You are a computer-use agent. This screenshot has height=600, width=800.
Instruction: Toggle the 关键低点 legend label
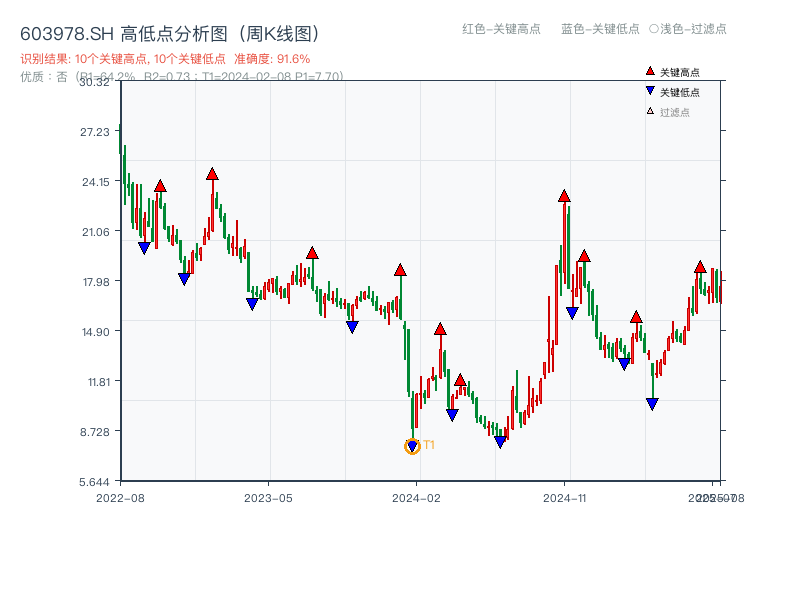680,92
